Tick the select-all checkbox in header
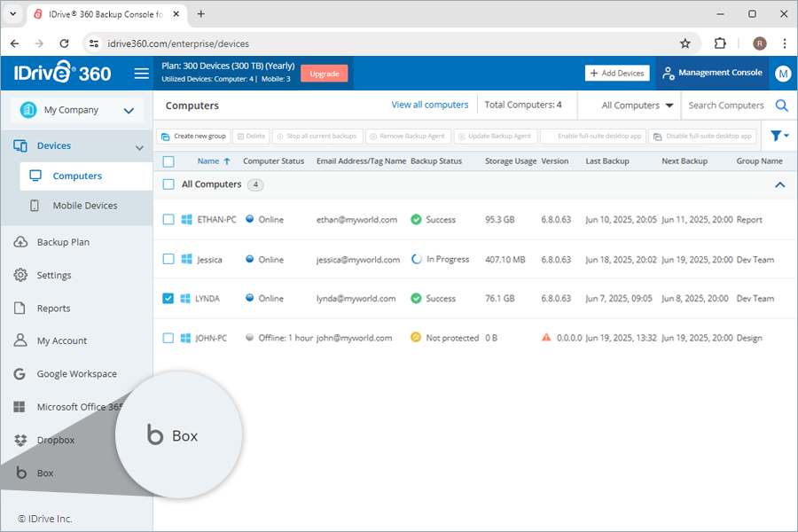The width and height of the screenshot is (798, 532). 168,161
